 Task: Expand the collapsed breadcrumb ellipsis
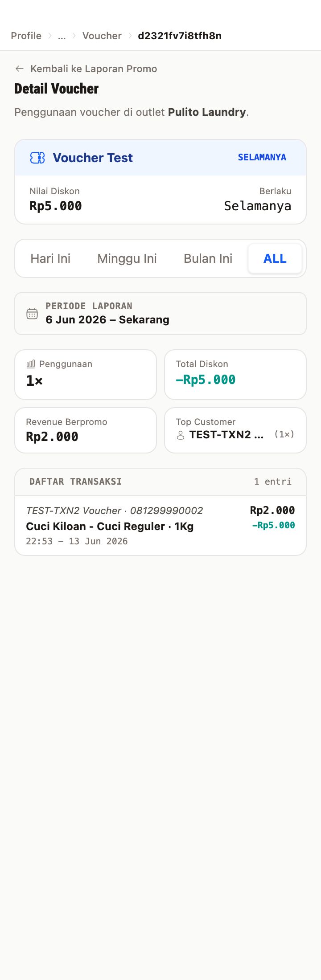(x=62, y=36)
